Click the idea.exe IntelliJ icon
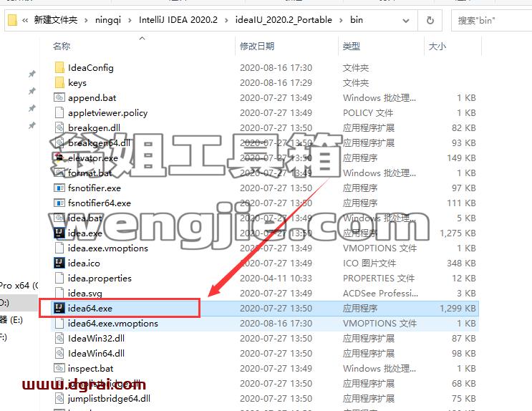Viewport: 532px width, 411px height. click(x=59, y=233)
